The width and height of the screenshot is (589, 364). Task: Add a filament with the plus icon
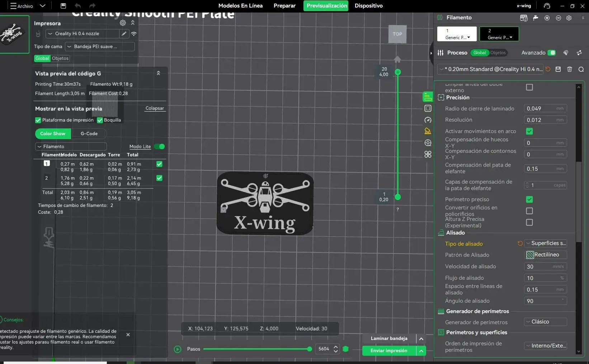[547, 18]
